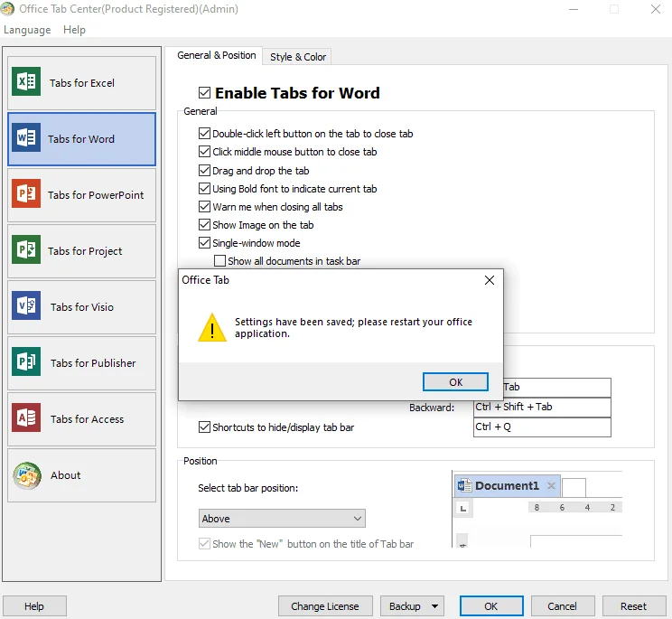Viewport: 672px width, 619px height.
Task: Enable Show all documents in task bar
Action: tap(219, 260)
